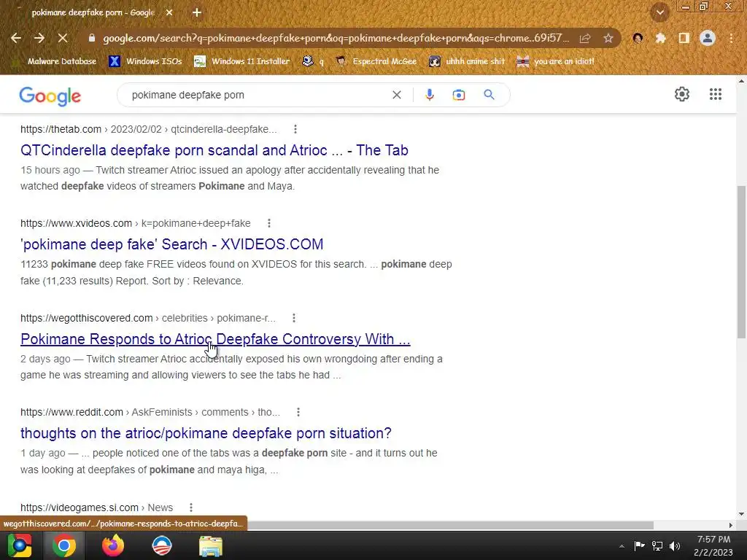
Task: Click the vertical scrollbar thumb
Action: tap(741, 262)
